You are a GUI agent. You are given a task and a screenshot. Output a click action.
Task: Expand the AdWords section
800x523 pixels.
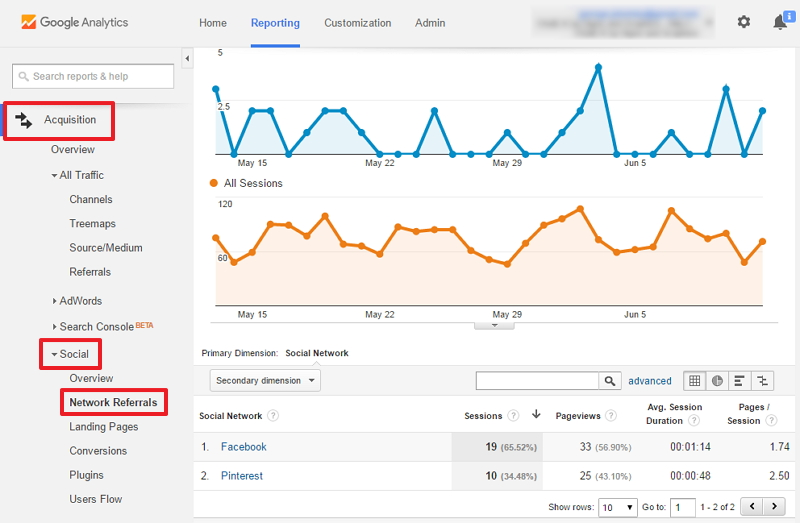[x=54, y=301]
